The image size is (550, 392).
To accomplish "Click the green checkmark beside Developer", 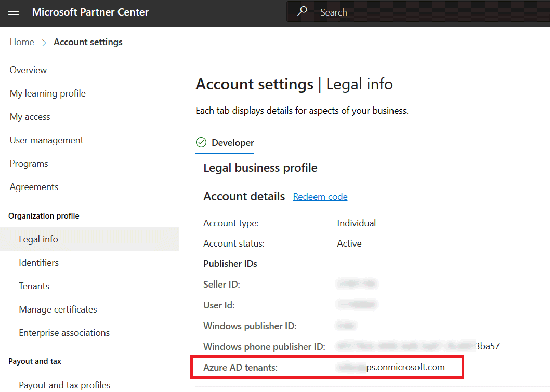I will (201, 143).
